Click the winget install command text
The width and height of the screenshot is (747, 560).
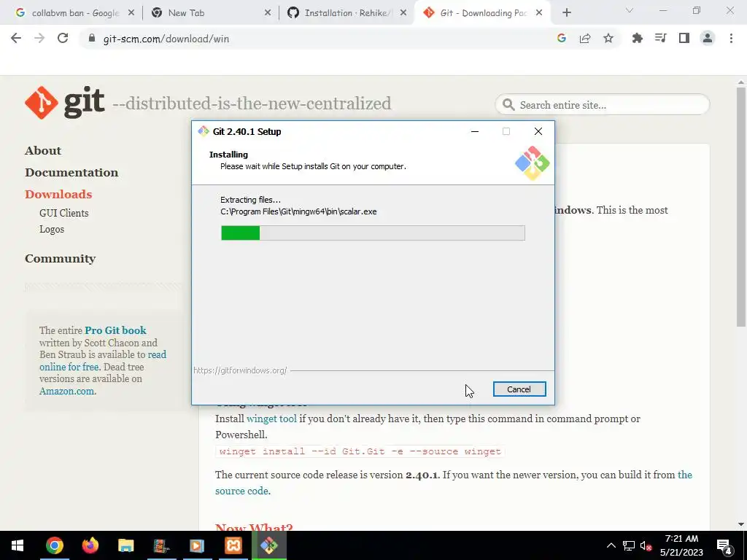point(360,451)
